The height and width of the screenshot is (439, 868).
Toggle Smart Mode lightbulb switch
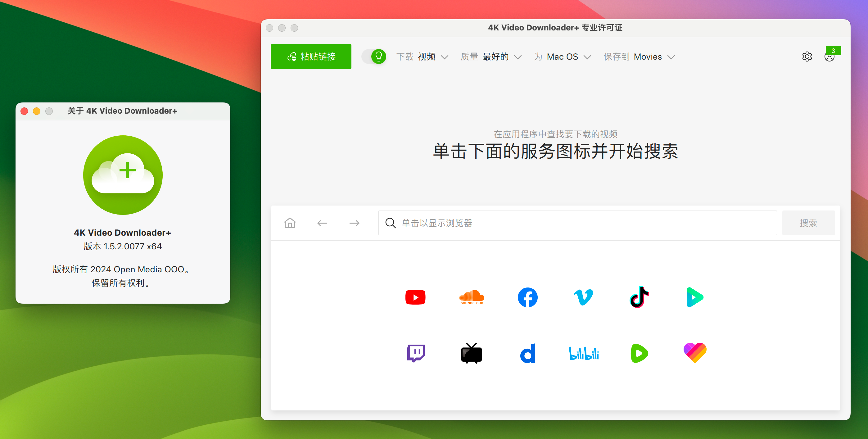click(x=374, y=56)
